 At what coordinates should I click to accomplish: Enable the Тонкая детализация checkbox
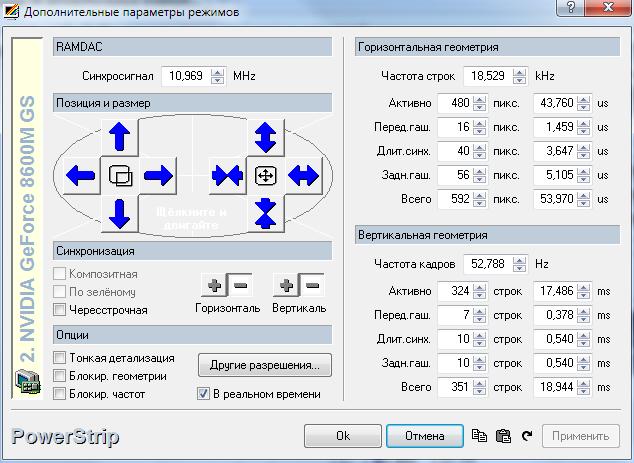click(x=60, y=358)
